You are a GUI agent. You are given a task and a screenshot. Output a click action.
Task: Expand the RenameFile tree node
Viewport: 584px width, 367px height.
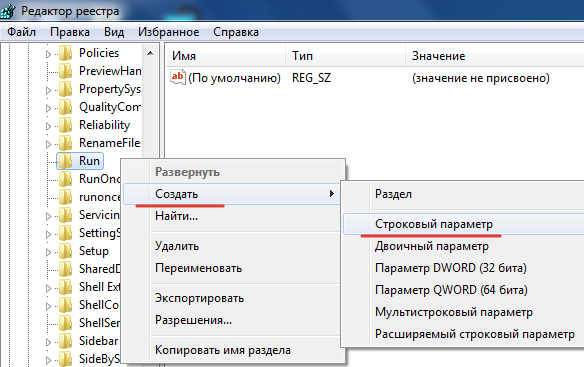(48, 144)
